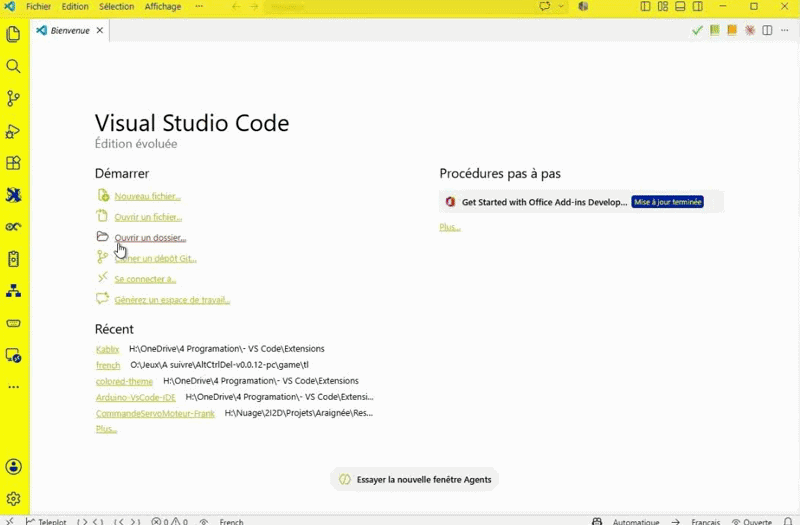This screenshot has width=800, height=525.
Task: Click the orange square editor action icon
Action: point(732,31)
